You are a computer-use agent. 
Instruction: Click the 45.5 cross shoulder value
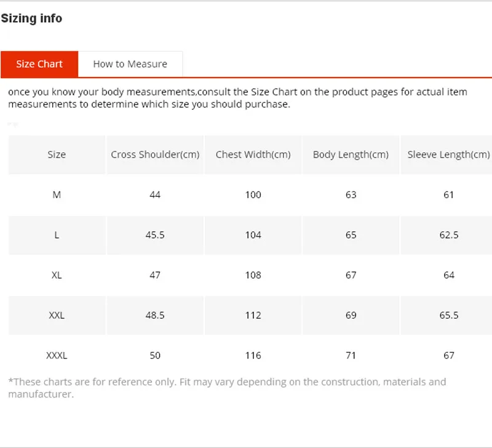click(155, 235)
